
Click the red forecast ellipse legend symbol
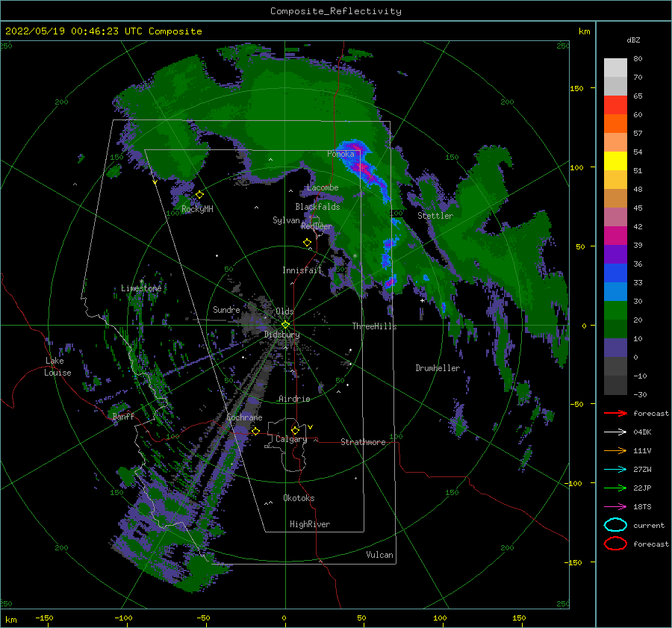615,544
